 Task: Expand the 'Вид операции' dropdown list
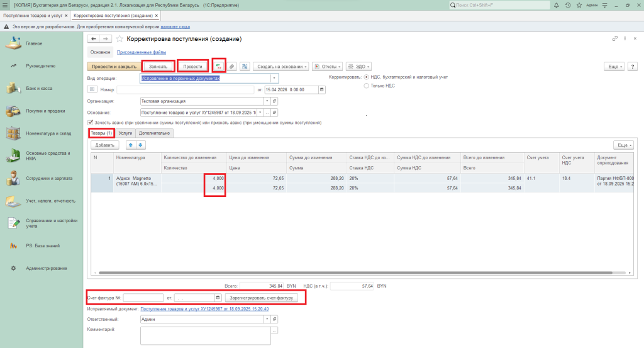(274, 78)
